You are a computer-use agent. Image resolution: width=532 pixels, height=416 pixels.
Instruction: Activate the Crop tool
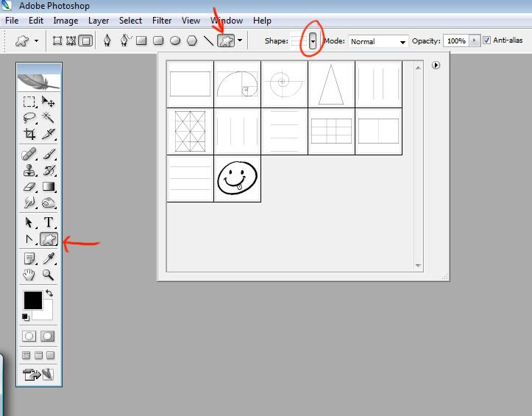click(29, 134)
